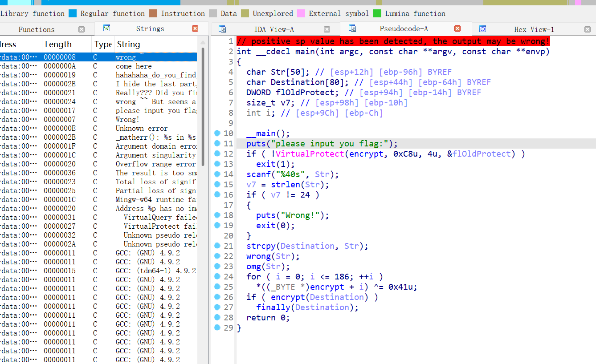This screenshot has width=596, height=364.
Task: Click the IDA View-A tab icon
Action: coord(222,29)
